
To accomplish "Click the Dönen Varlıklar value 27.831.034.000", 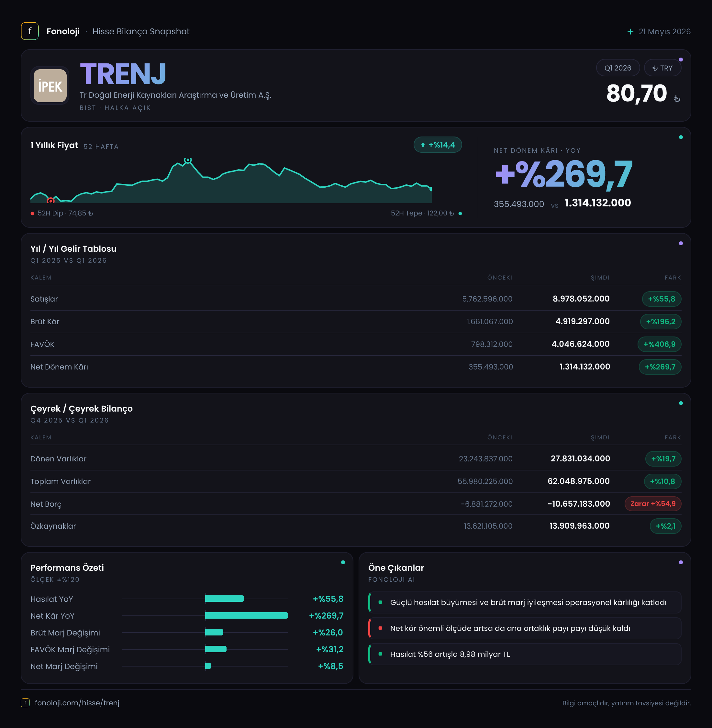I will point(580,458).
